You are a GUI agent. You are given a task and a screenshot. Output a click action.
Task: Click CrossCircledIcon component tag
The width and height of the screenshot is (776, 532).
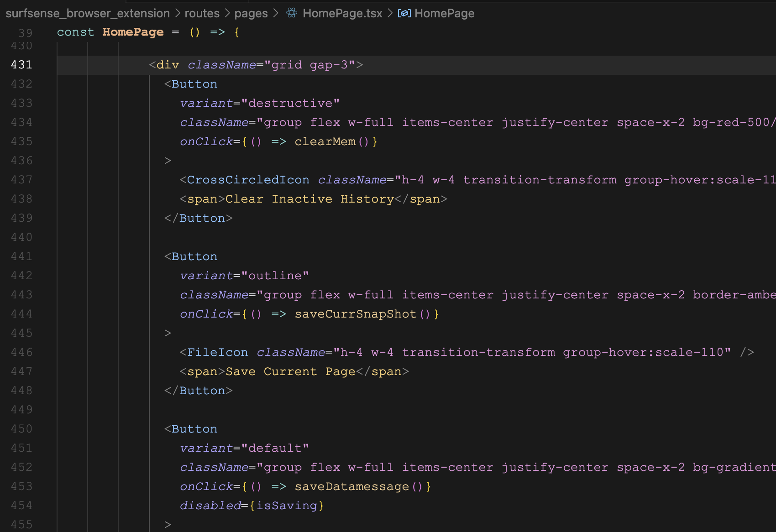point(248,180)
